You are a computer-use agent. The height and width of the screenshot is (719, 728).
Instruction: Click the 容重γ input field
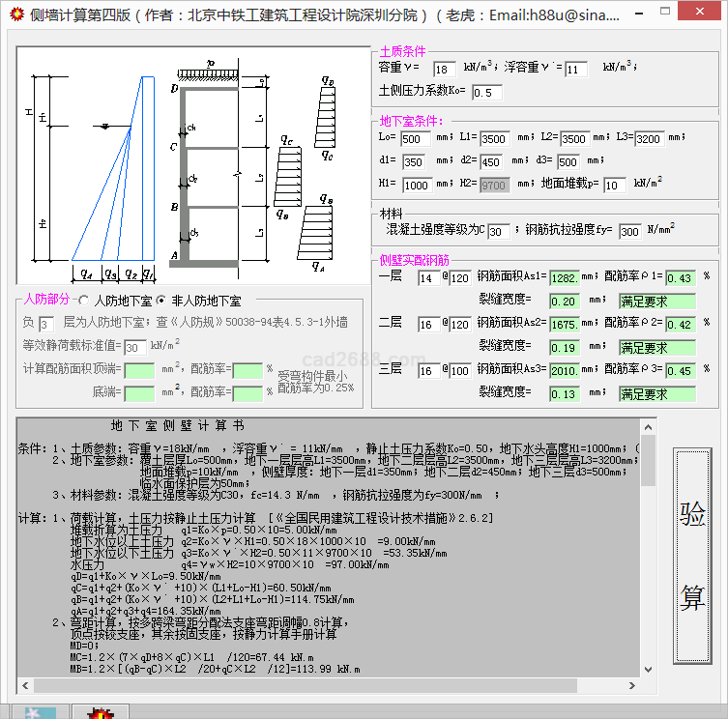(x=444, y=70)
